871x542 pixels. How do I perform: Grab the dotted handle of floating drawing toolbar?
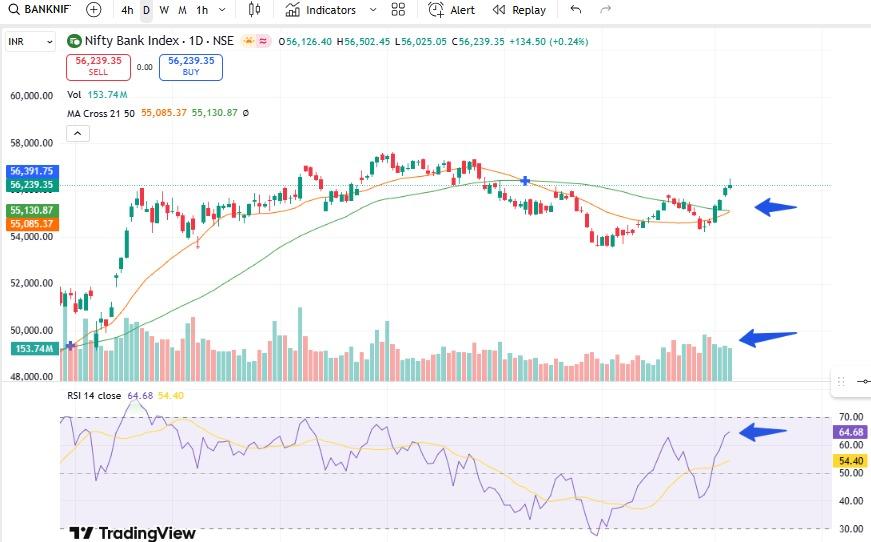point(841,382)
